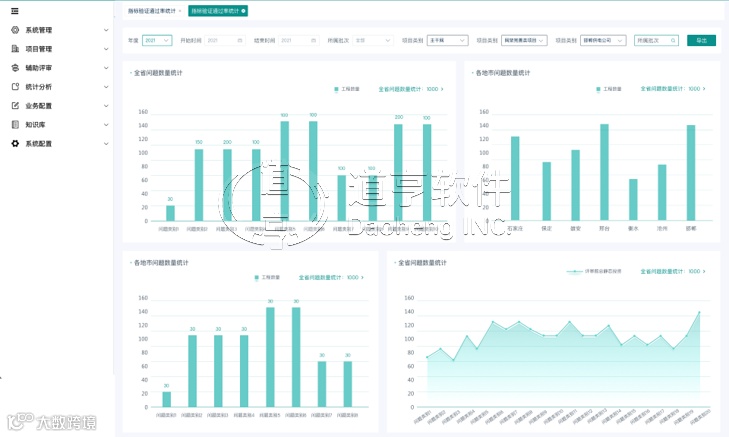Expand the 系统管理 menu chevron
The width and height of the screenshot is (729, 437).
click(106, 30)
